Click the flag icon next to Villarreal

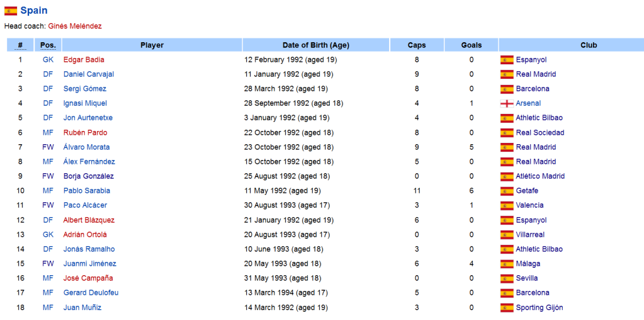tap(507, 235)
